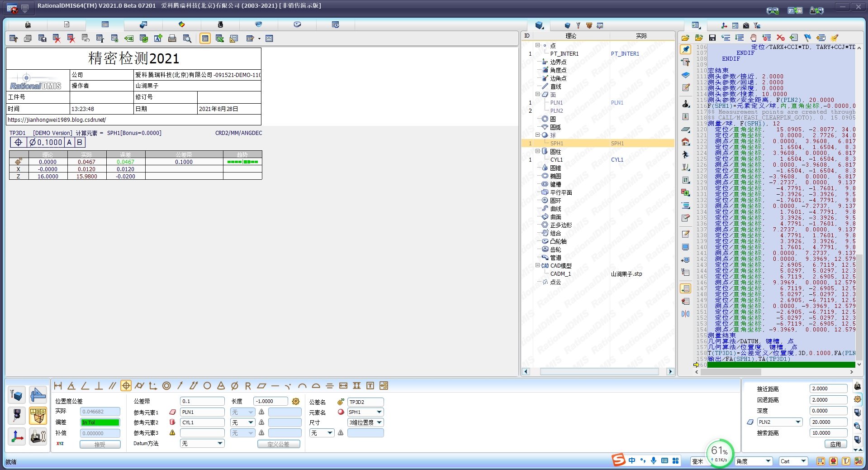Click the save program floppy icon

(712, 38)
